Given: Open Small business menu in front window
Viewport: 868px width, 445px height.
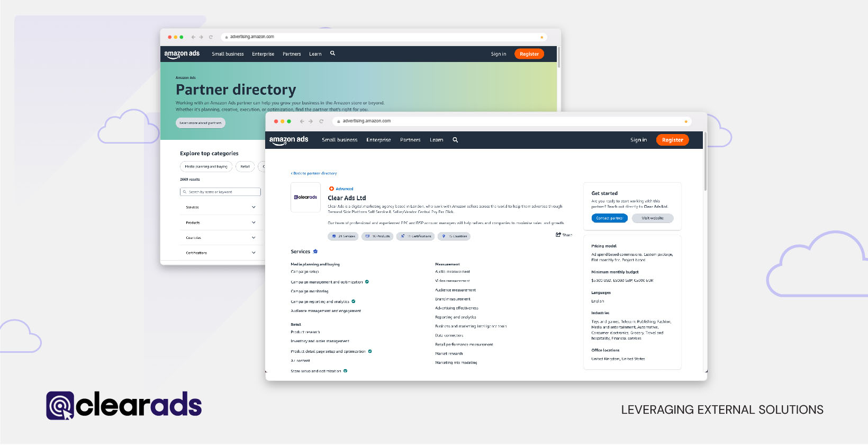Looking at the screenshot, I should pyautogui.click(x=340, y=140).
